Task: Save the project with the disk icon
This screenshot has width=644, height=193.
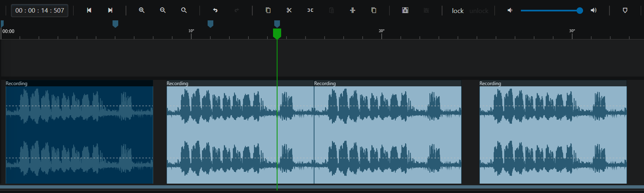Action: pos(405,10)
